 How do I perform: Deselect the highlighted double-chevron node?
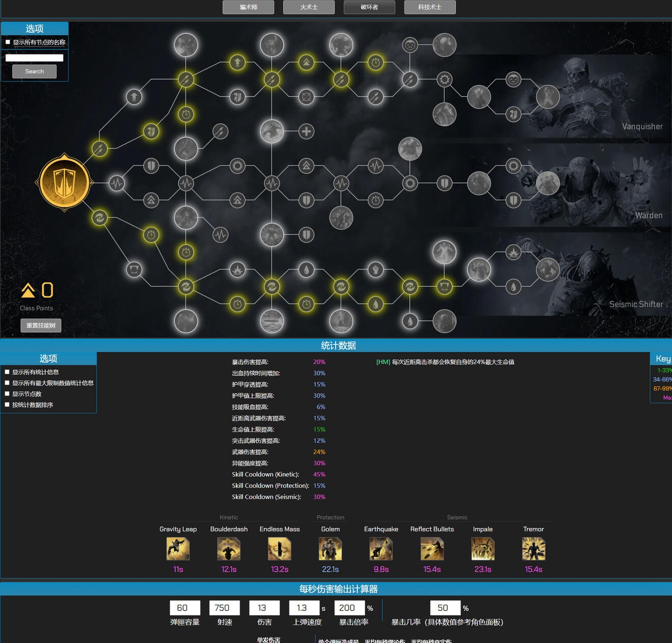pos(306,63)
